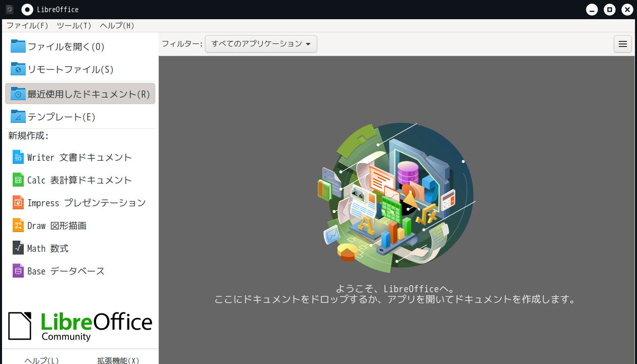637x364 pixels.
Task: Select テンプレート(E) button
Action: pyautogui.click(x=80, y=117)
